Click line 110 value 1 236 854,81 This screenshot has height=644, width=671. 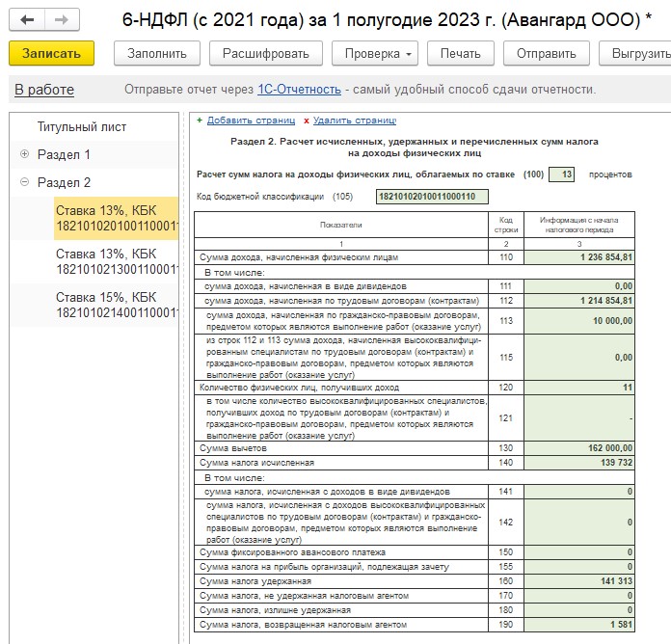tap(579, 257)
